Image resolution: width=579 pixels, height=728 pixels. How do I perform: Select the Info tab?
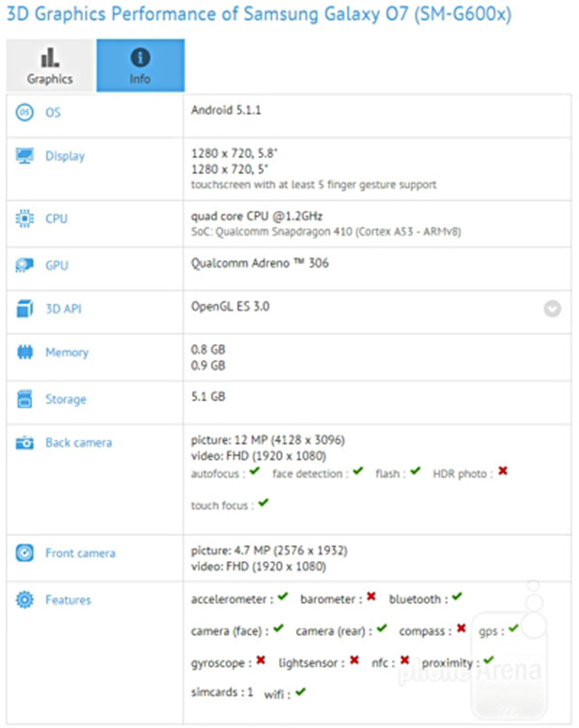point(140,66)
